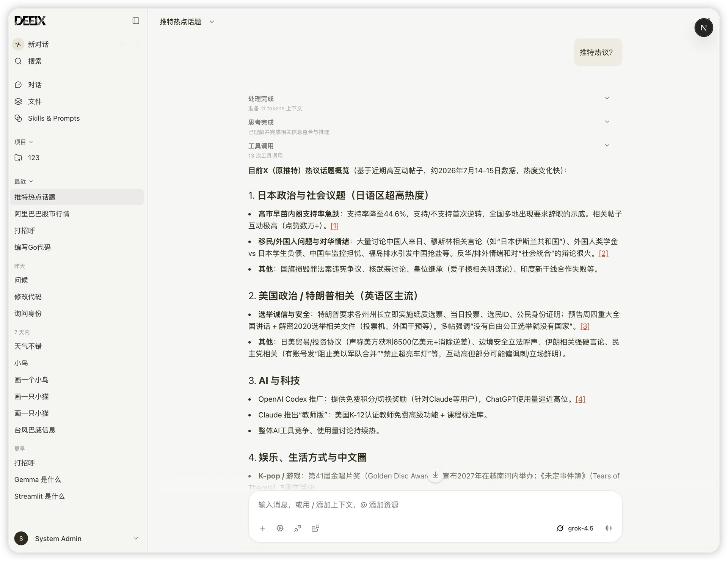This screenshot has height=561, width=728.
Task: Open citation link [1]
Action: pyautogui.click(x=334, y=226)
